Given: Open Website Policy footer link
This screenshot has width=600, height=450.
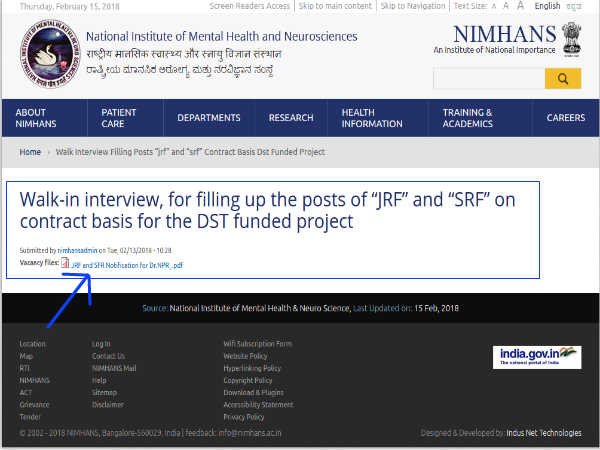Looking at the screenshot, I should coord(245,356).
